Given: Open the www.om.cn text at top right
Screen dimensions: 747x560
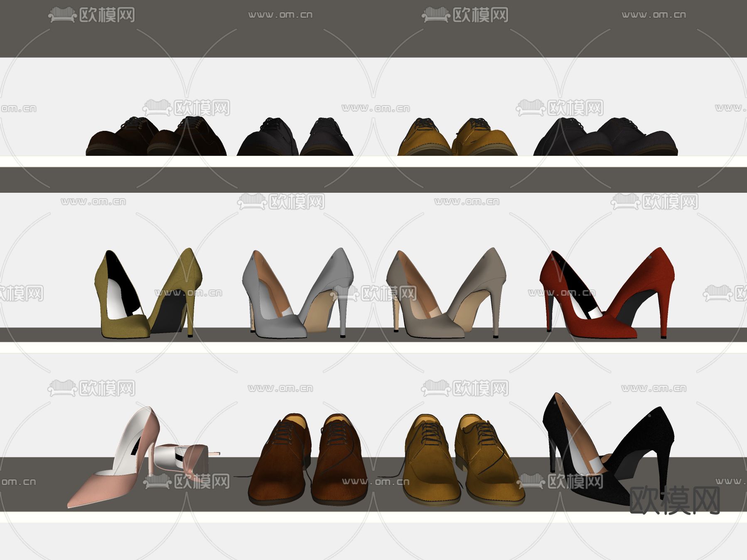Looking at the screenshot, I should [654, 15].
